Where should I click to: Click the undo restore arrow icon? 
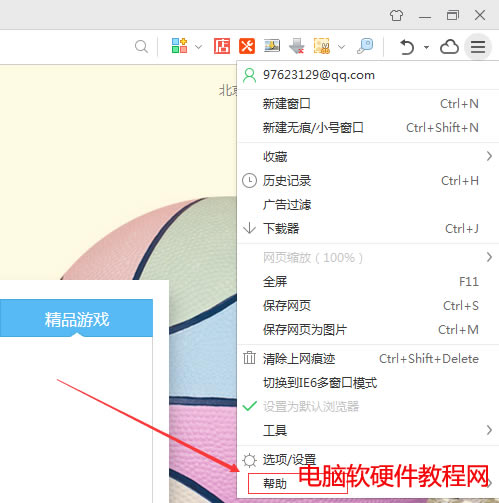(407, 47)
